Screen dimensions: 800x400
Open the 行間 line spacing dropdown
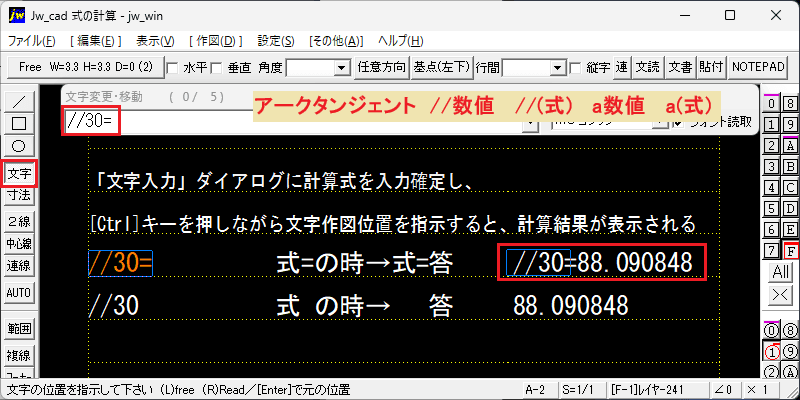[x=558, y=67]
